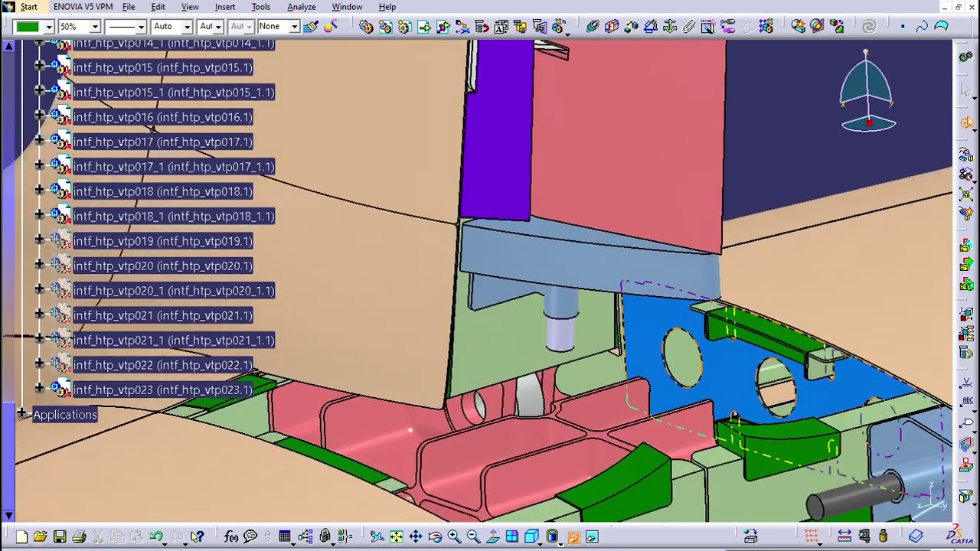Click the Multi-view window icon
Viewport: 980px width, 551px height.
(x=511, y=536)
